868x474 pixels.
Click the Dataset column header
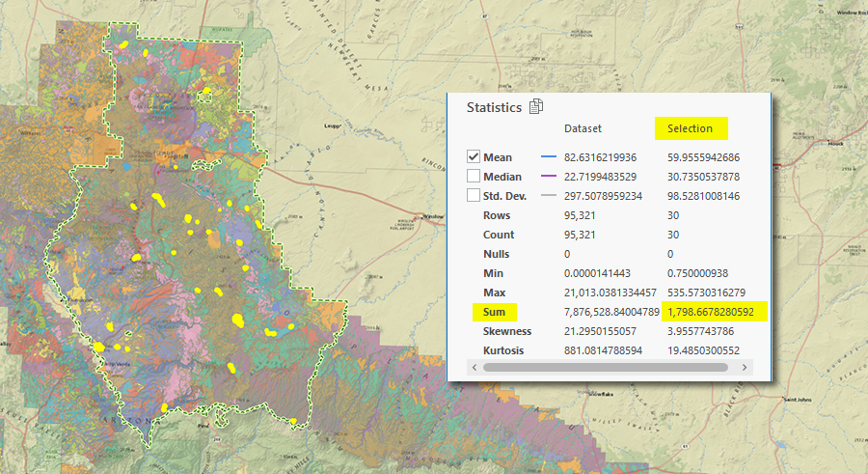[583, 128]
